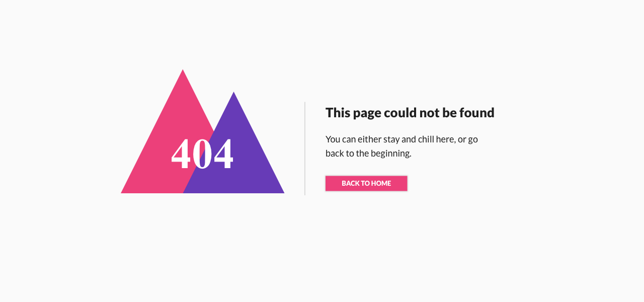Click the word "chill" in the description

427,139
